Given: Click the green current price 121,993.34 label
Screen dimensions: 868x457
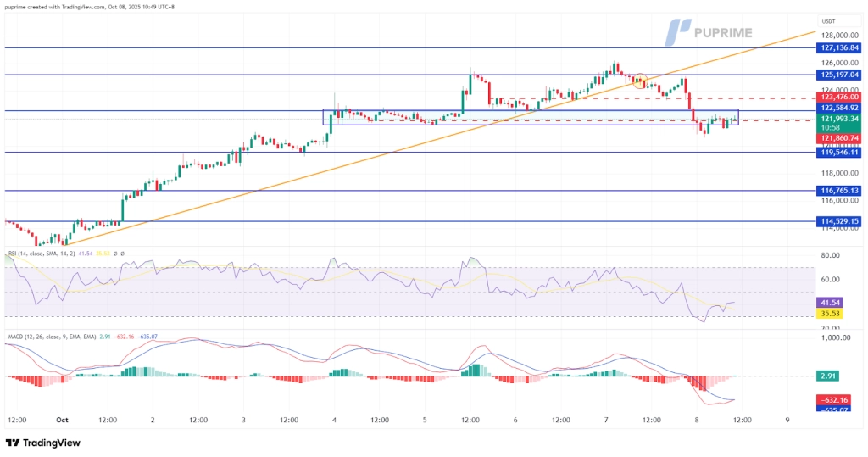Looking at the screenshot, I should point(840,119).
